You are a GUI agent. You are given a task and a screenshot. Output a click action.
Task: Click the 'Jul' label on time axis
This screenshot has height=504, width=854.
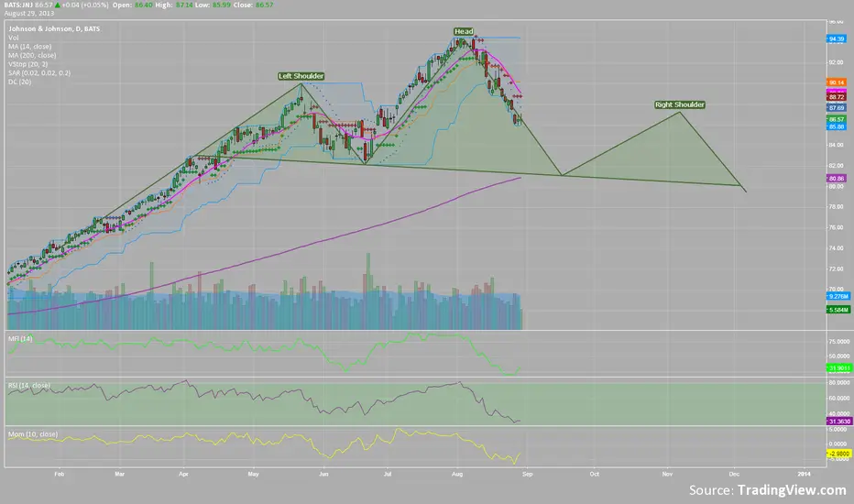(x=388, y=474)
